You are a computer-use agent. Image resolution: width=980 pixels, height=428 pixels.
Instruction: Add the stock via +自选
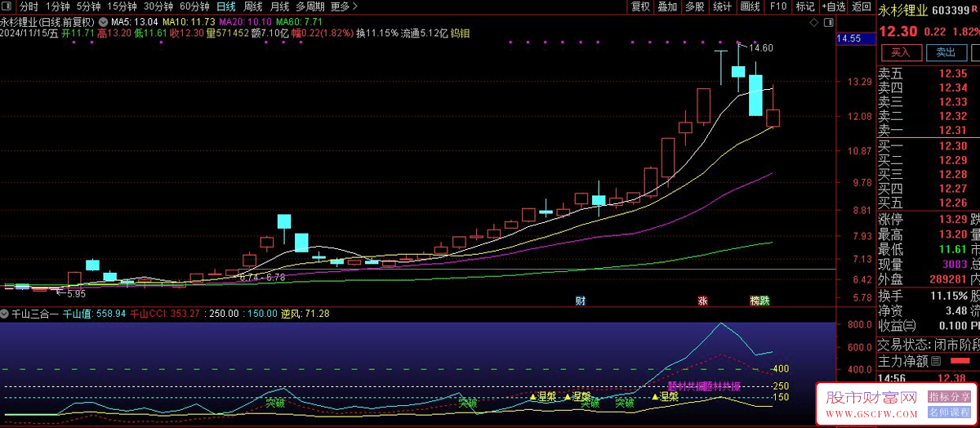(833, 7)
